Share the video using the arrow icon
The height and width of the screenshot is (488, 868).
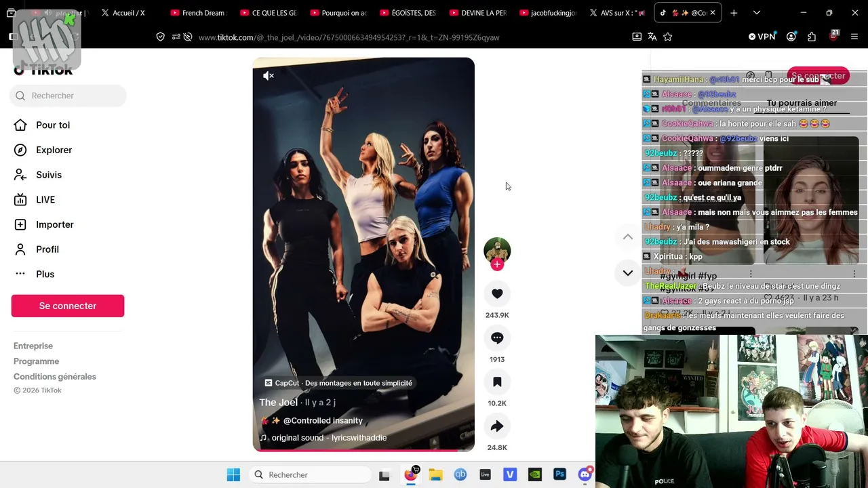point(497,426)
